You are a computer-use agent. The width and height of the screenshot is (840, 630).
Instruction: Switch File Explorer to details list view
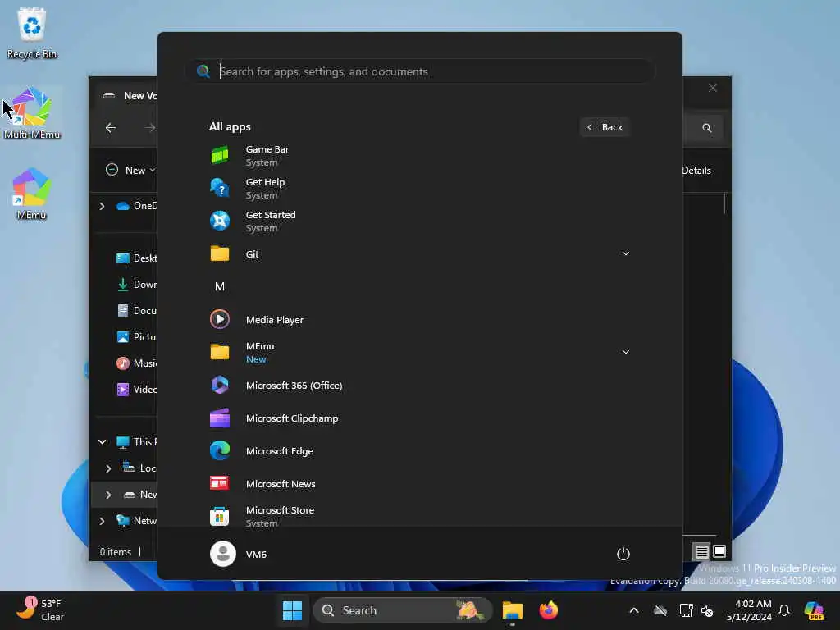point(701,551)
